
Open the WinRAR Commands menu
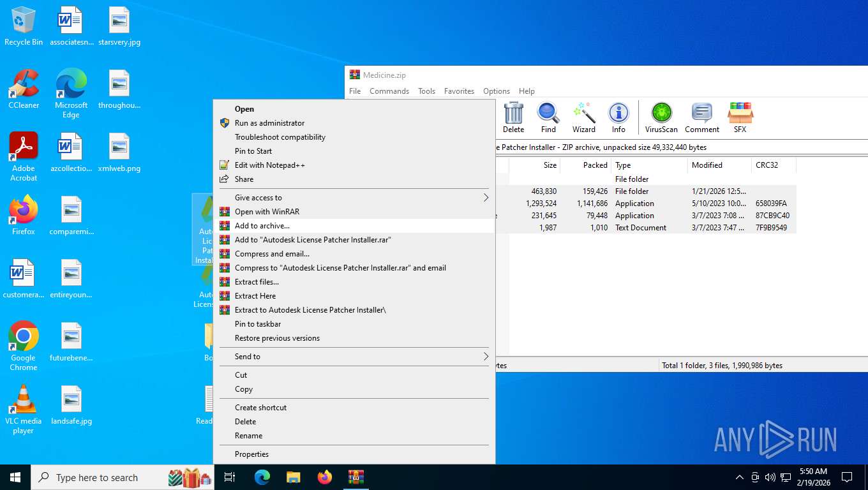pyautogui.click(x=389, y=91)
